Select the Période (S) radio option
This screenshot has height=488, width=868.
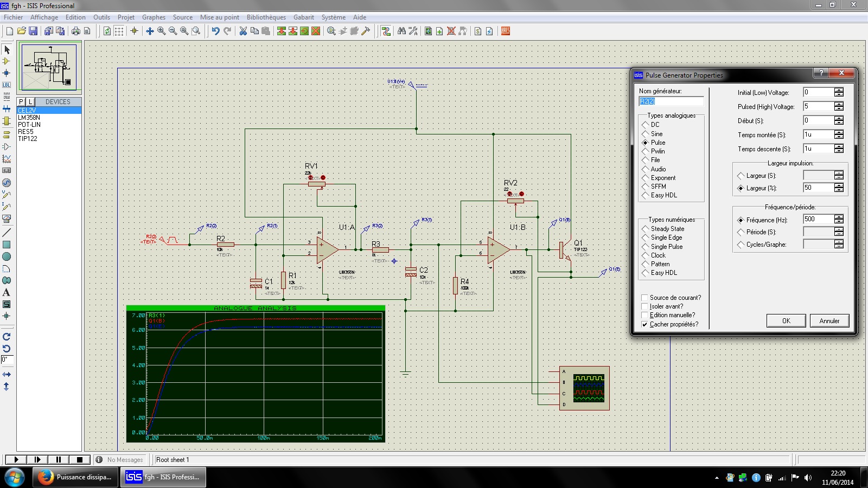click(741, 232)
